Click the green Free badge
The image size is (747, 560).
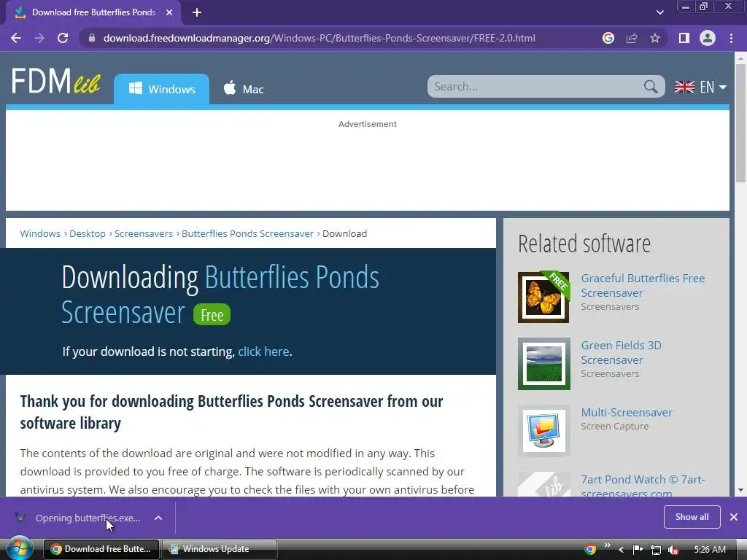pyautogui.click(x=212, y=315)
